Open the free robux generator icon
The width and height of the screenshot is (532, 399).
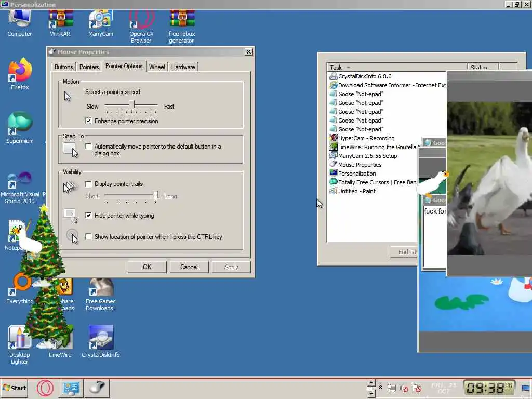[181, 26]
